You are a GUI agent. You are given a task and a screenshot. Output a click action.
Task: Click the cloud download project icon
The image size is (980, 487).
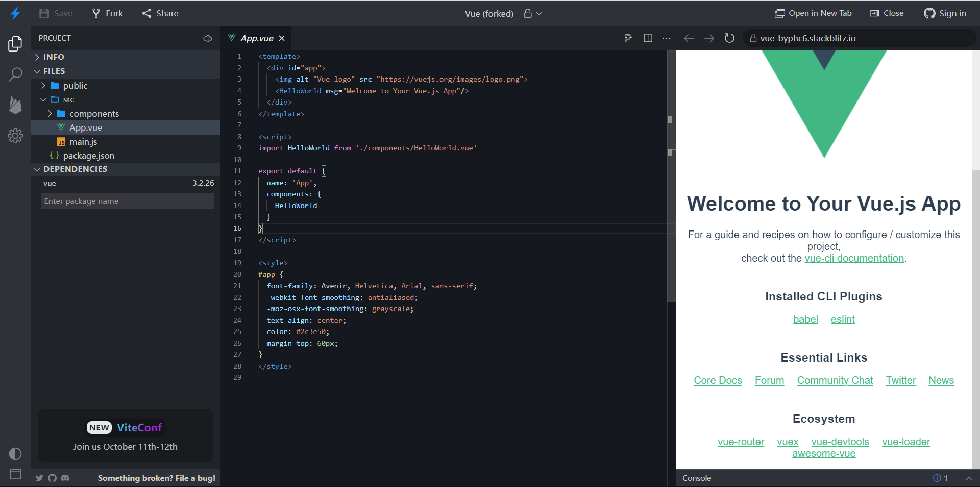pos(208,38)
